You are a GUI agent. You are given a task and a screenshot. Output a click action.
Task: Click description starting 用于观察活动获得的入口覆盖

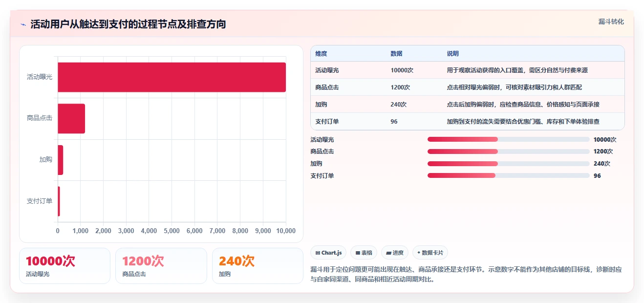point(517,70)
